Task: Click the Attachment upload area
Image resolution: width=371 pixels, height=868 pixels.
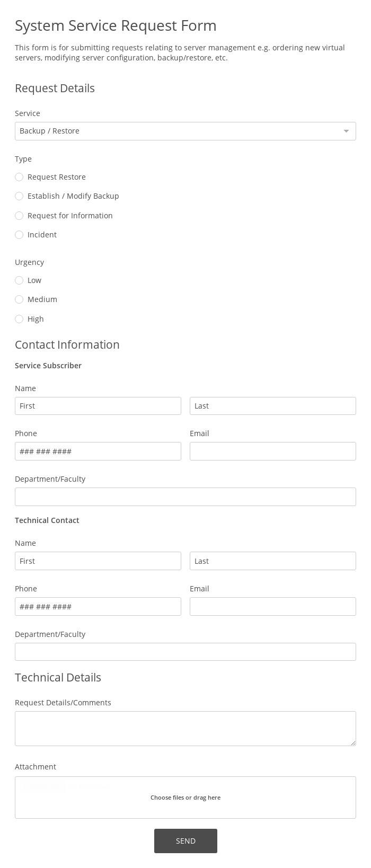Action: (x=185, y=797)
